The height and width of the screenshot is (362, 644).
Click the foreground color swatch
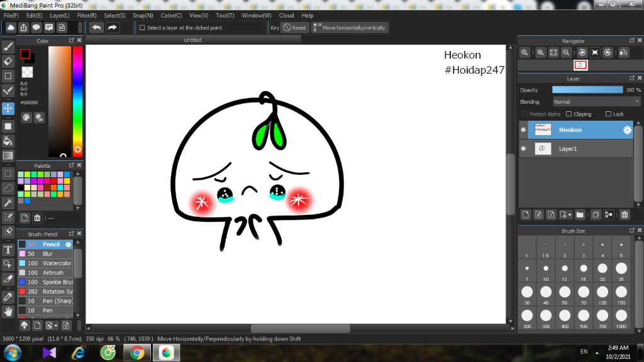pyautogui.click(x=25, y=54)
